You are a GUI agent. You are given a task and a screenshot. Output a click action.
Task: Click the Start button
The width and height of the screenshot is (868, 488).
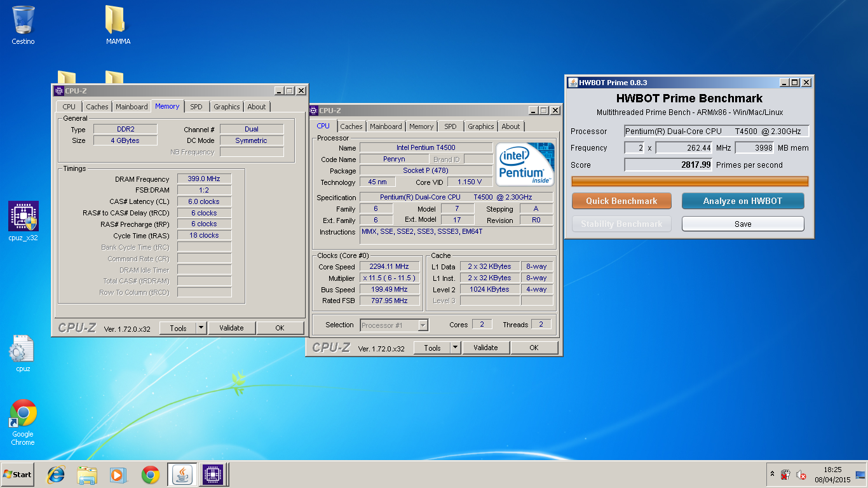coord(17,475)
